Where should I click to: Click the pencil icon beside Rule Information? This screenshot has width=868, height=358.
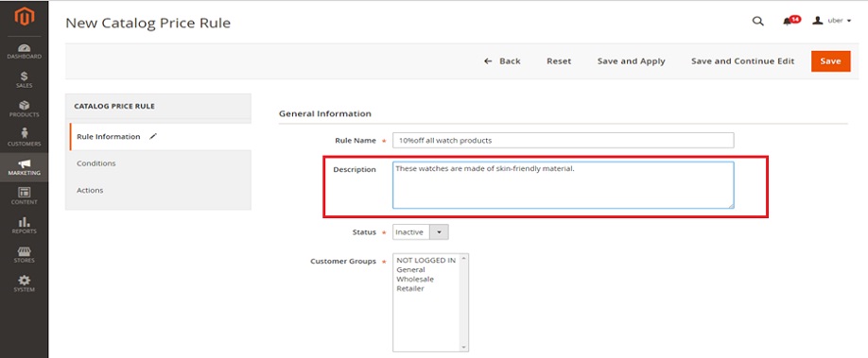point(153,136)
